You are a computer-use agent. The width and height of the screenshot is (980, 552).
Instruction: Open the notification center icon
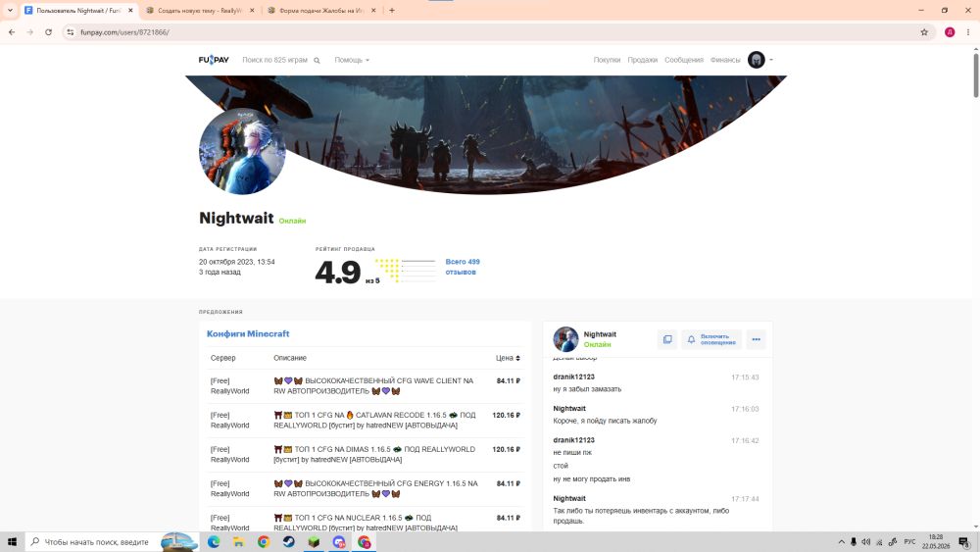964,542
